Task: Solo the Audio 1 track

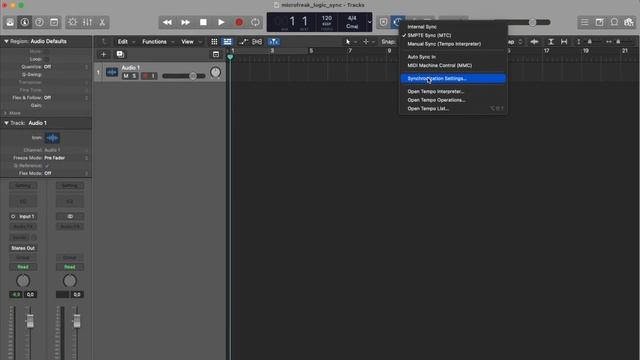Action: [x=134, y=76]
